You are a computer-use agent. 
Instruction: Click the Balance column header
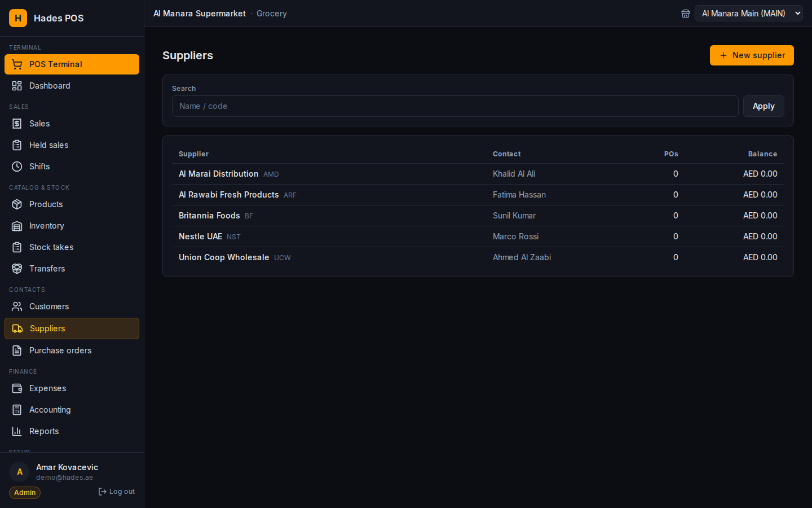(762, 154)
